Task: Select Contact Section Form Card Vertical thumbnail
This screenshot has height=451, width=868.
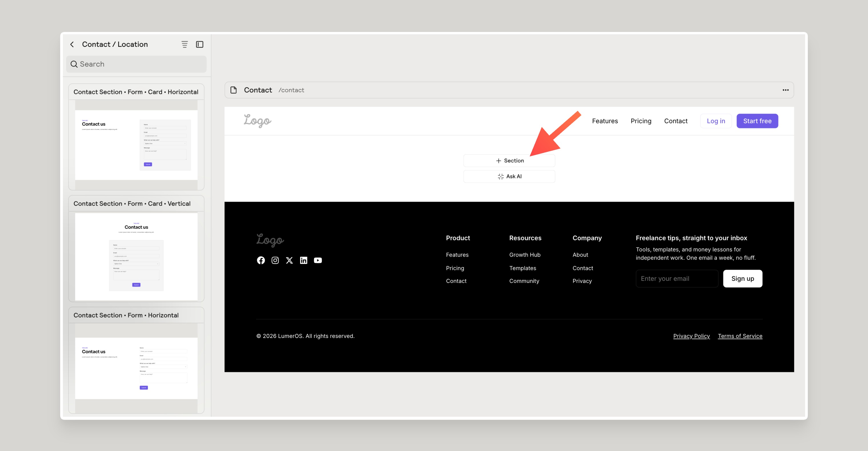Action: click(x=136, y=257)
